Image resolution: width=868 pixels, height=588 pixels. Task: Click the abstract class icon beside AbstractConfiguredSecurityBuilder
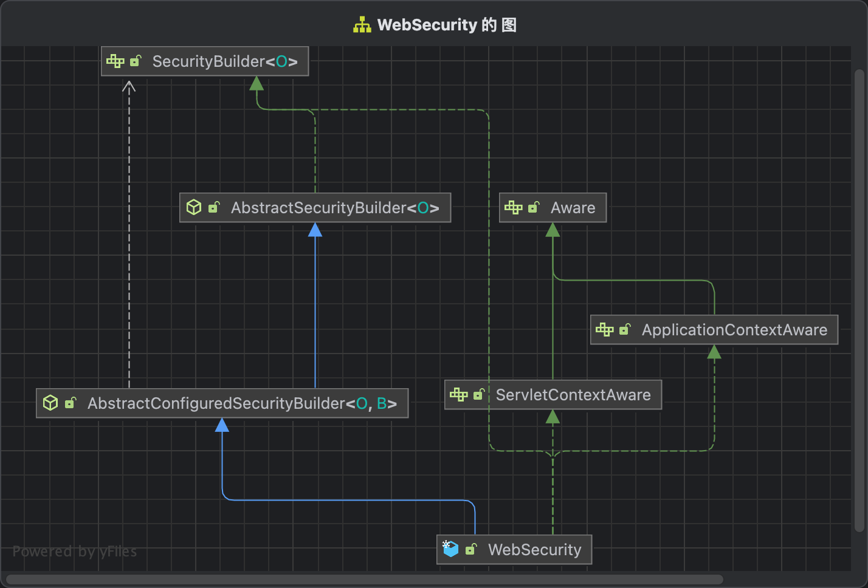click(50, 403)
